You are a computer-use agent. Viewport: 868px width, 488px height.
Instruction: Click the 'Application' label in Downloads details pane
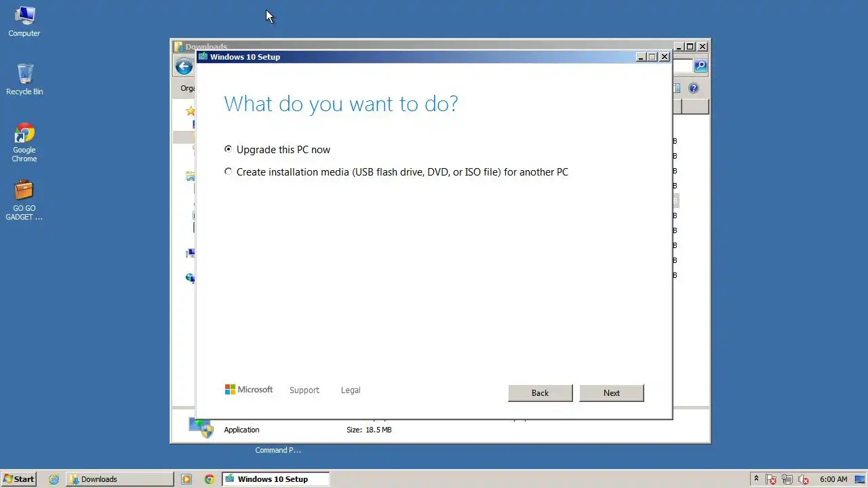tap(241, 430)
